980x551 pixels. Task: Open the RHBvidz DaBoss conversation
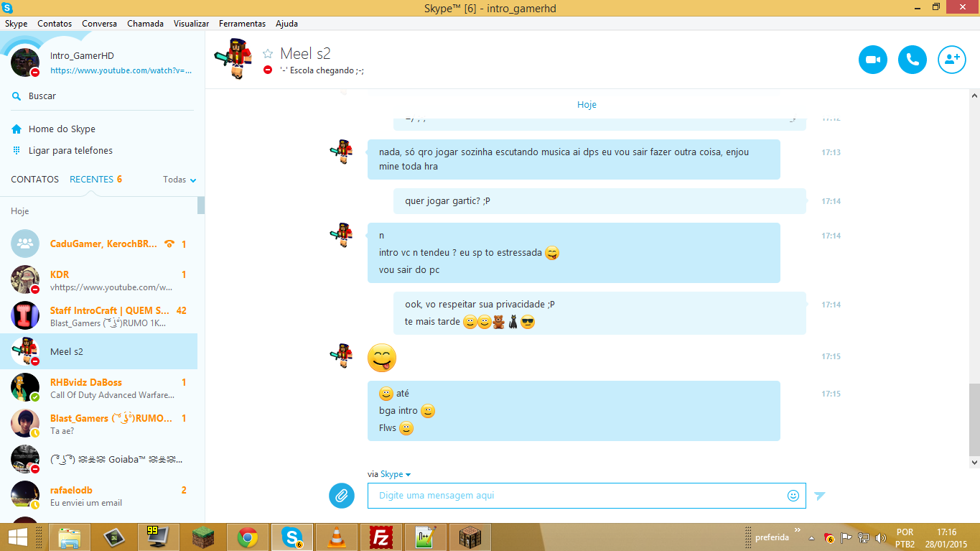click(x=98, y=388)
